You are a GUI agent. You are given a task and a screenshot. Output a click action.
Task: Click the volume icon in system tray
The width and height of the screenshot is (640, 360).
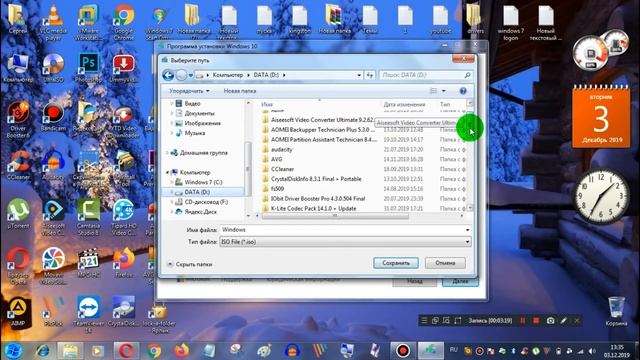point(592,351)
